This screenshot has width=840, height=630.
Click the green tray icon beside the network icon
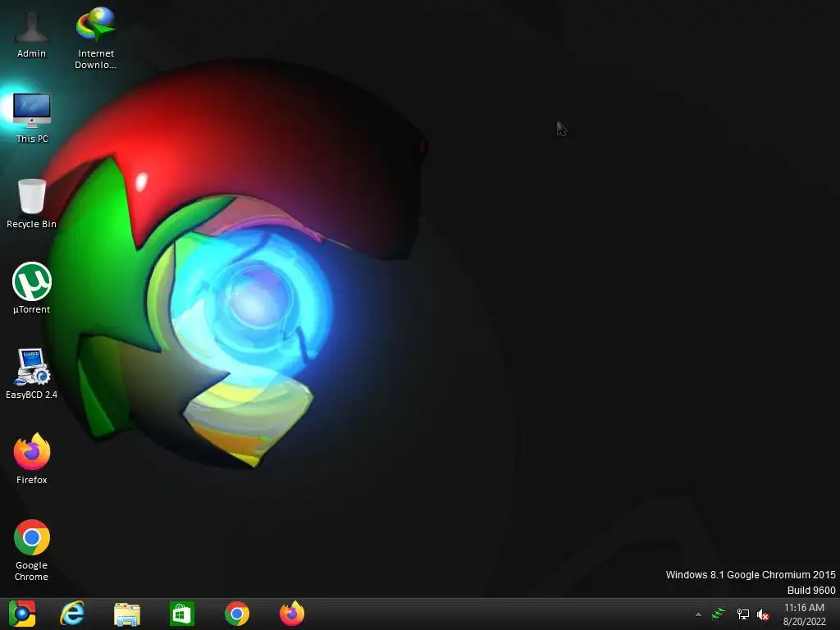point(719,614)
